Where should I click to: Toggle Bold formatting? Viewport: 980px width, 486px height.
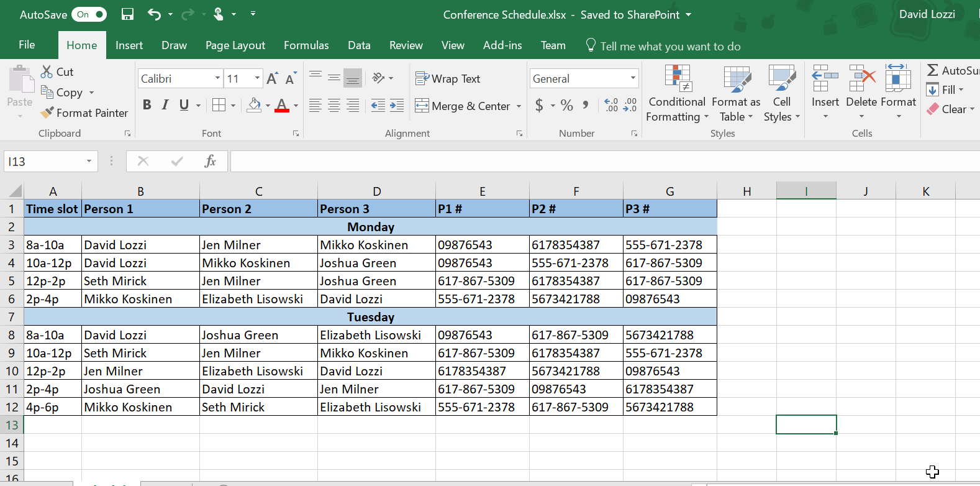[147, 105]
